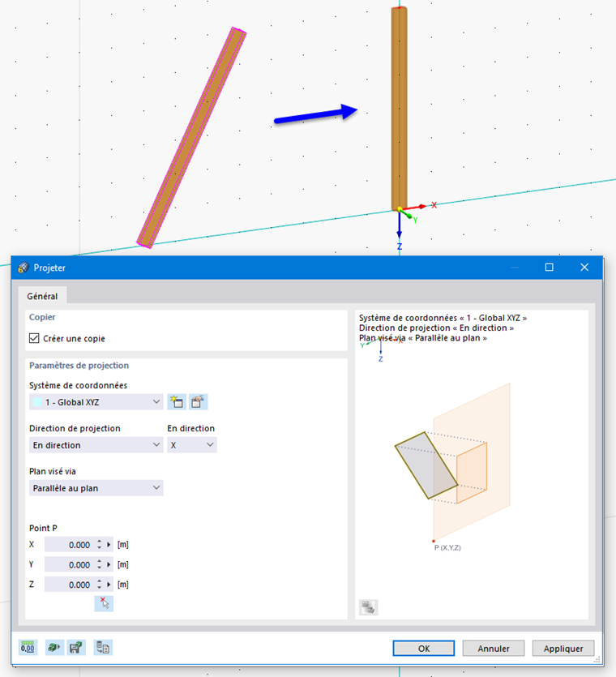The height and width of the screenshot is (677, 616).
Task: Click the save settings disk icon in the footer
Action: coord(76,648)
